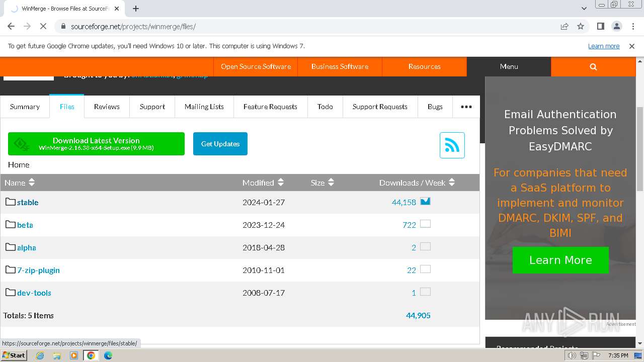Open the tab search chevron in Chrome
Image resolution: width=644 pixels, height=362 pixels.
(x=584, y=9)
